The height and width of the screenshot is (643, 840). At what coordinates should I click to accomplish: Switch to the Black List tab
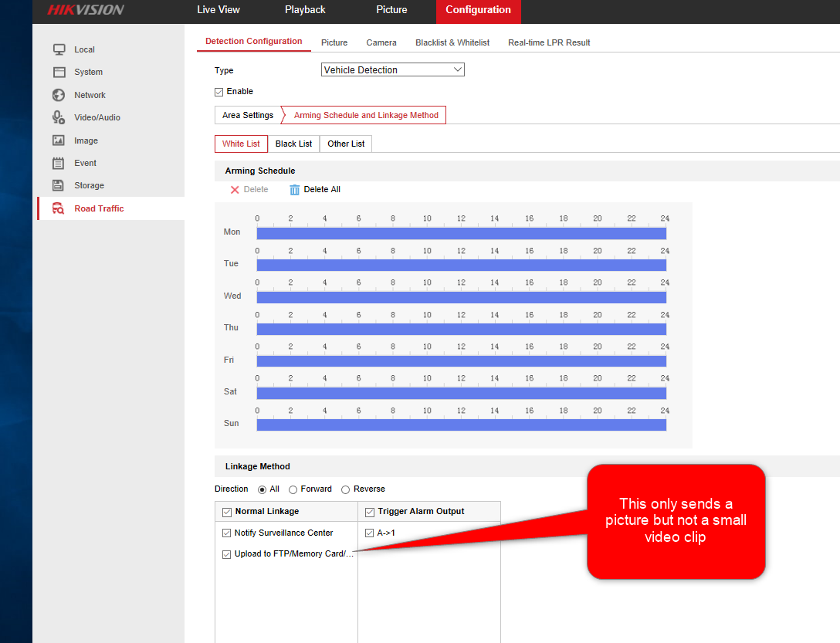293,144
